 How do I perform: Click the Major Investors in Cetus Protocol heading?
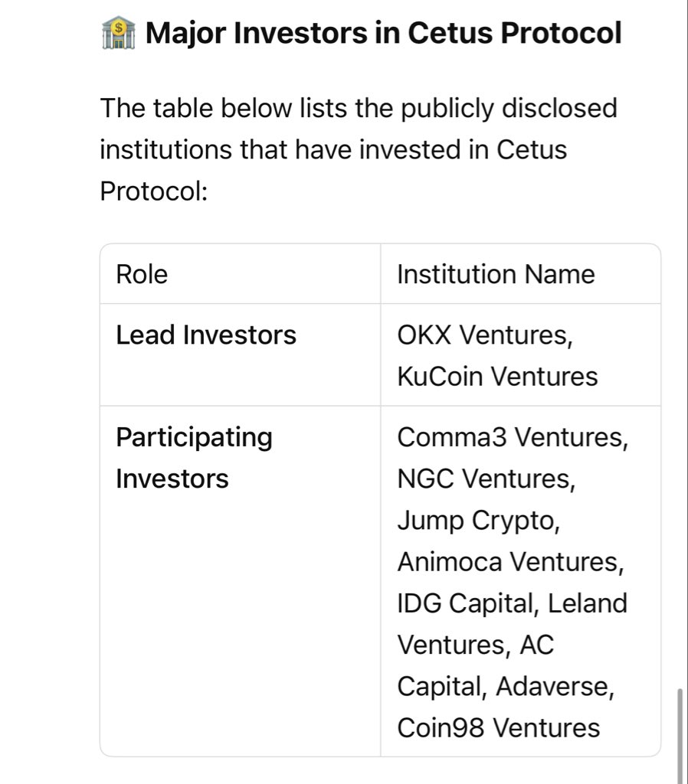pos(383,33)
